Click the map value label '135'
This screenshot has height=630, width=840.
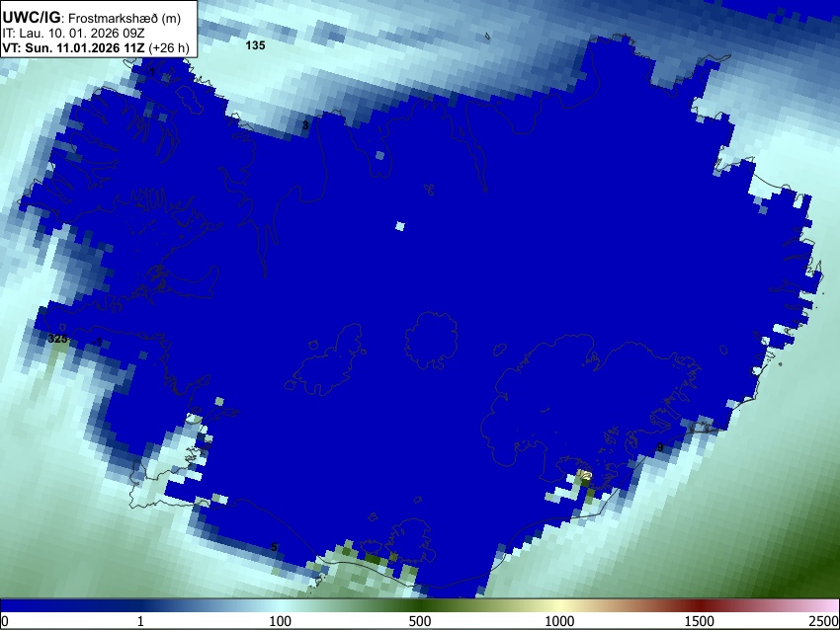coord(255,45)
